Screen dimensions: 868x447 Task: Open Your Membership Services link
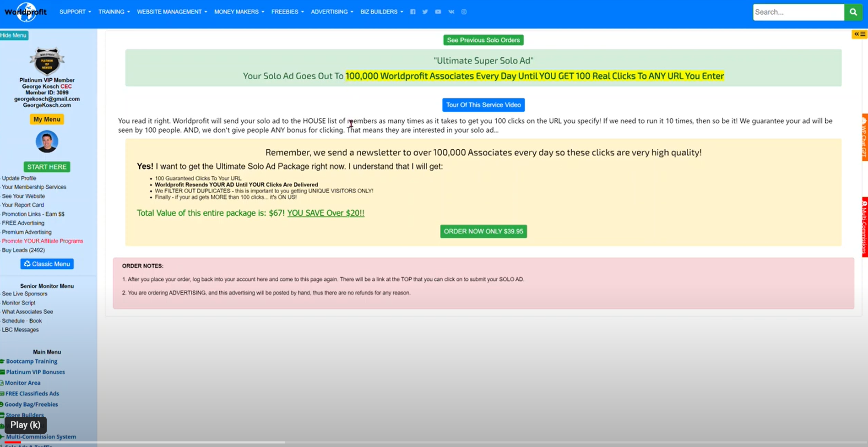34,187
